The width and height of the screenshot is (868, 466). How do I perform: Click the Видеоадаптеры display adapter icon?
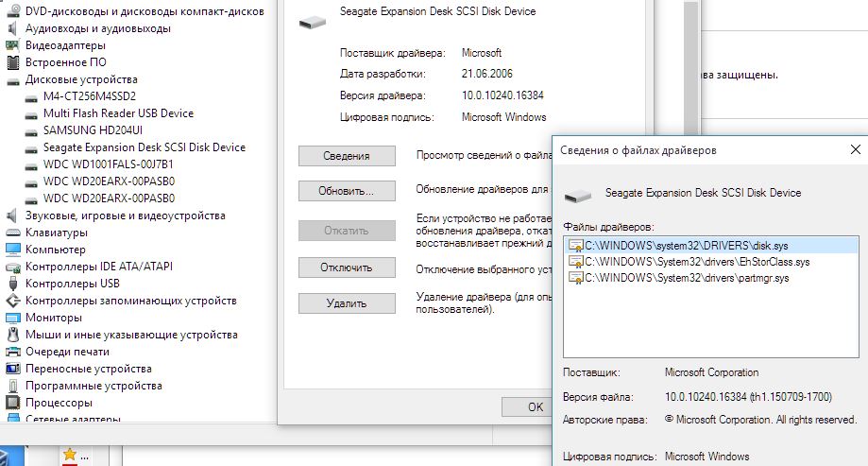13,45
